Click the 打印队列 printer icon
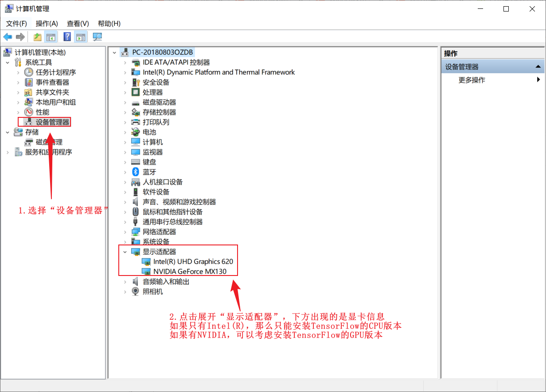Viewport: 546px width, 392px height. (x=136, y=122)
